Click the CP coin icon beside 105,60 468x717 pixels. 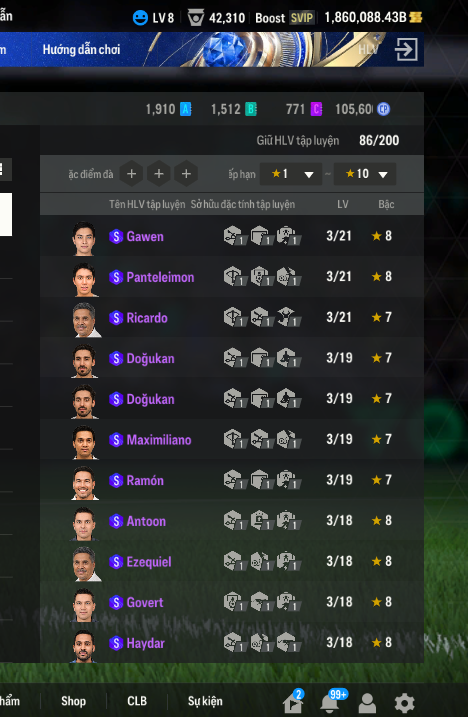point(383,109)
